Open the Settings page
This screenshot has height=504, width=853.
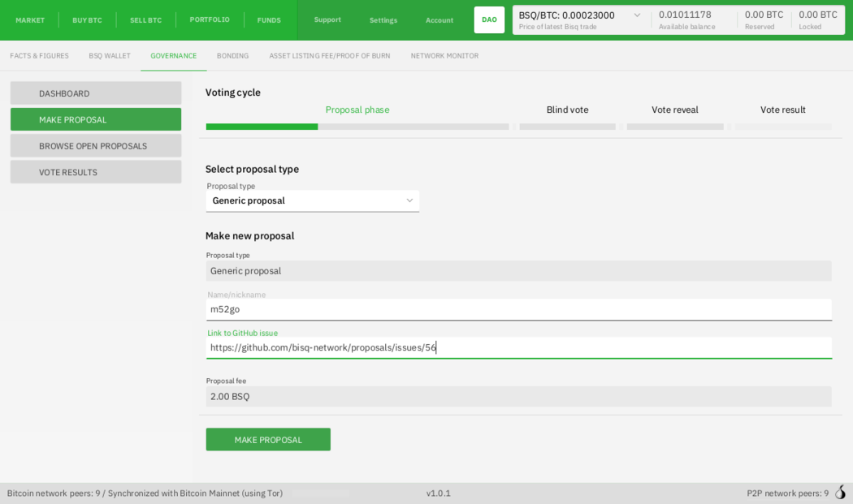[x=383, y=20]
